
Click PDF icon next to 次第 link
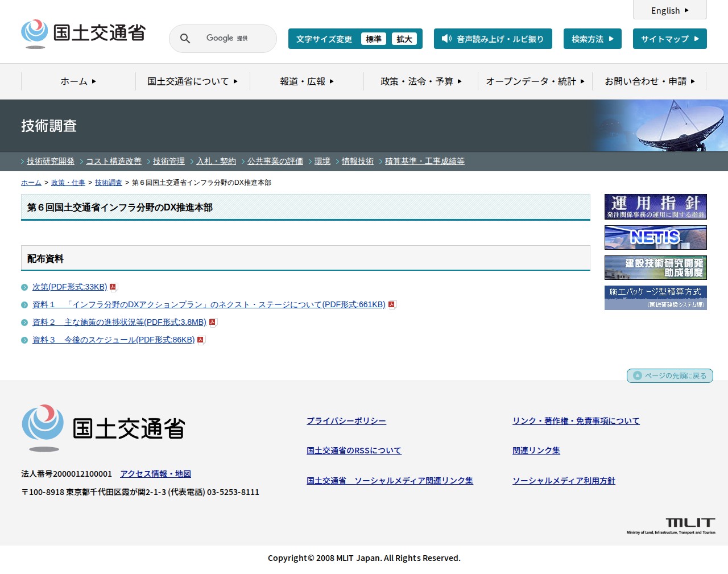[x=113, y=287]
